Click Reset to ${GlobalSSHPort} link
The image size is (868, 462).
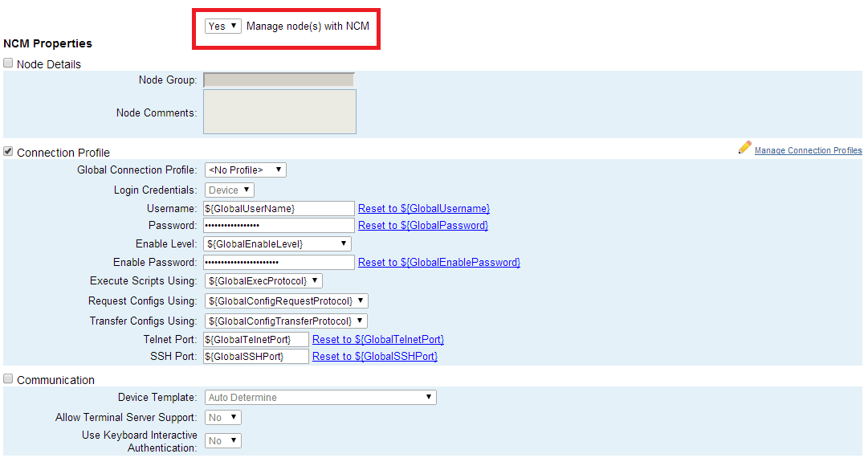click(x=375, y=356)
